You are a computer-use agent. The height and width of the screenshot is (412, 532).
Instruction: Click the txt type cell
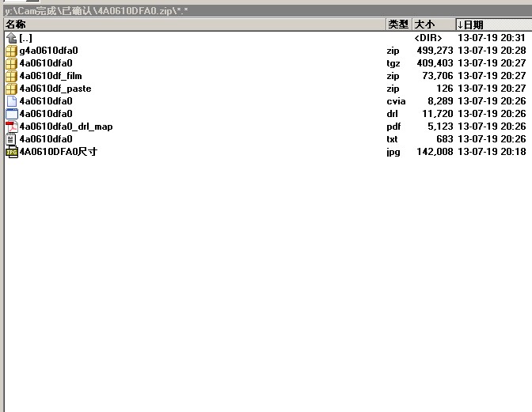[392, 139]
